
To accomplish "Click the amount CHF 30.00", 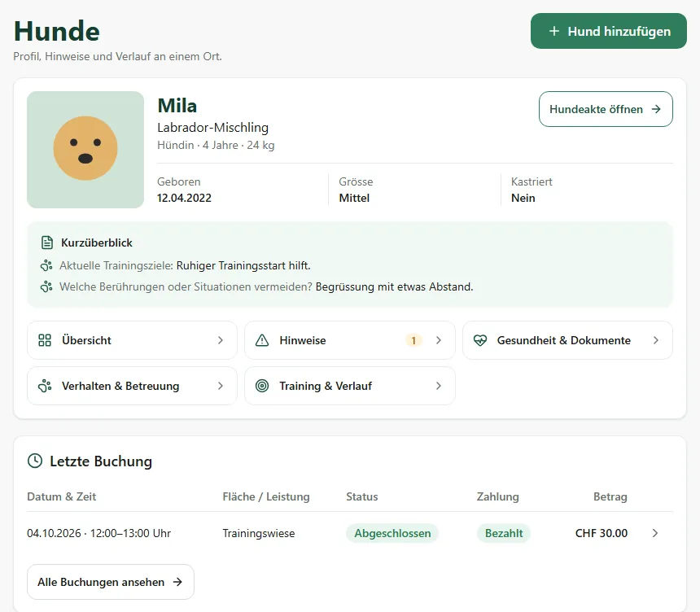I will (x=602, y=533).
